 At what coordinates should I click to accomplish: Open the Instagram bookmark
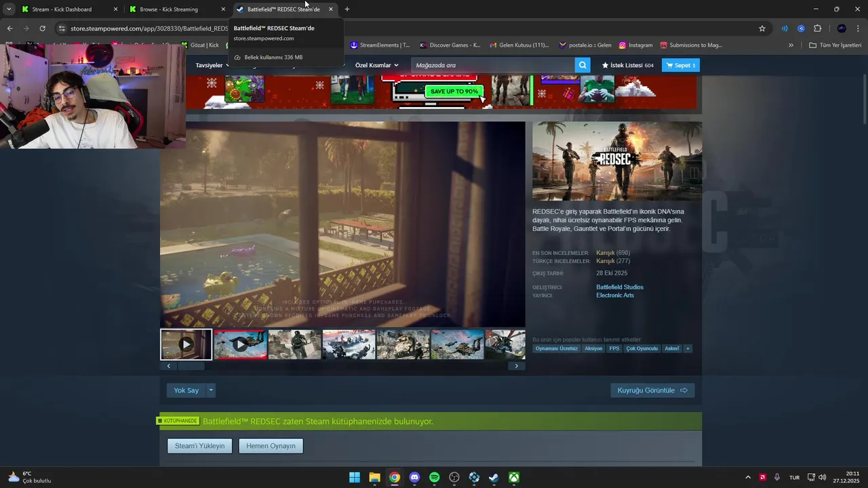click(635, 45)
